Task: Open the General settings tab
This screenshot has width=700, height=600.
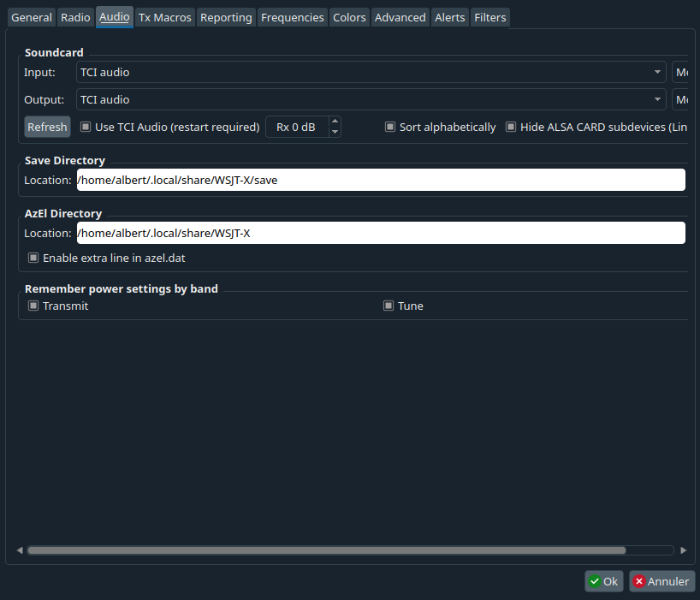Action: [x=32, y=17]
